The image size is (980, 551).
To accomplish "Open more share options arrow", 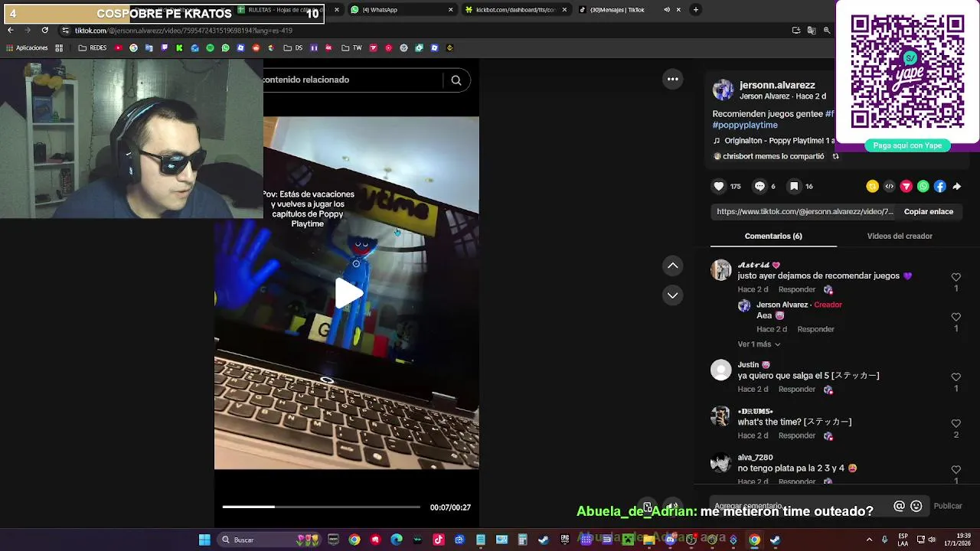I will [956, 186].
